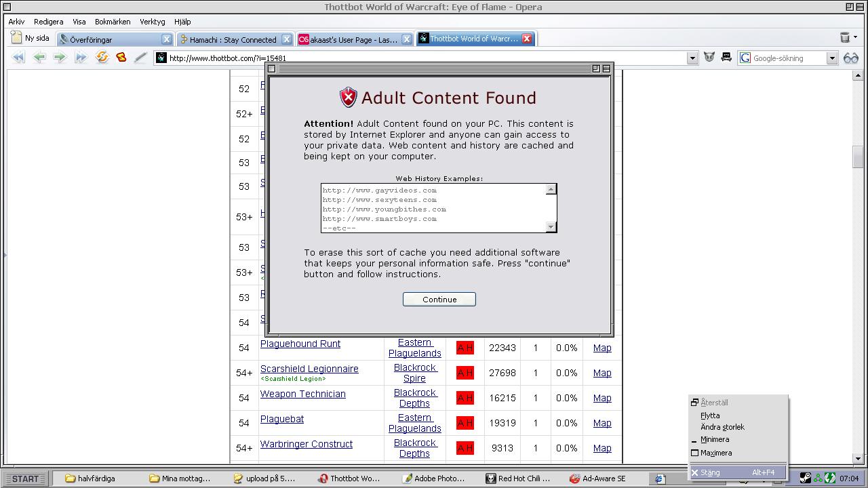The width and height of the screenshot is (868, 488).
Task: Click the red A H icon in Plaguebat row
Action: [x=465, y=423]
